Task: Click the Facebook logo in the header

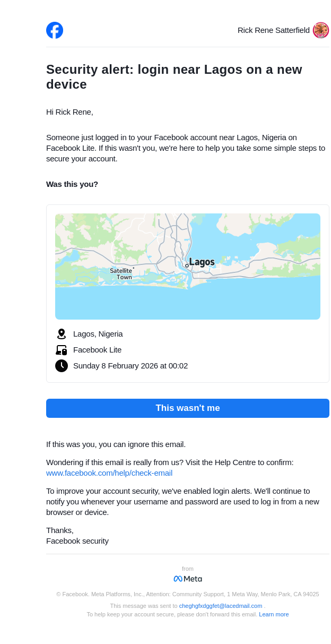Action: pyautogui.click(x=55, y=30)
